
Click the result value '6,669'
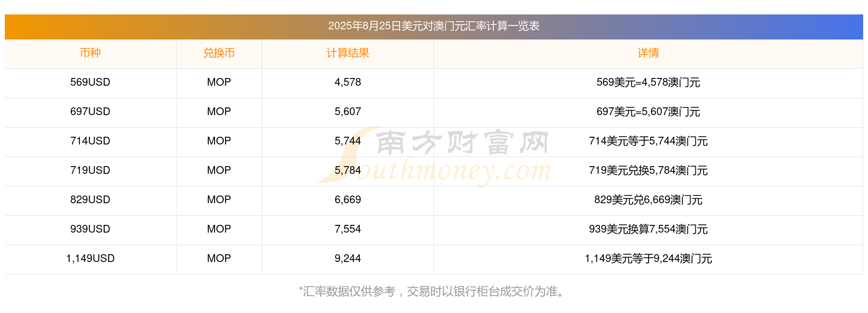click(x=348, y=200)
